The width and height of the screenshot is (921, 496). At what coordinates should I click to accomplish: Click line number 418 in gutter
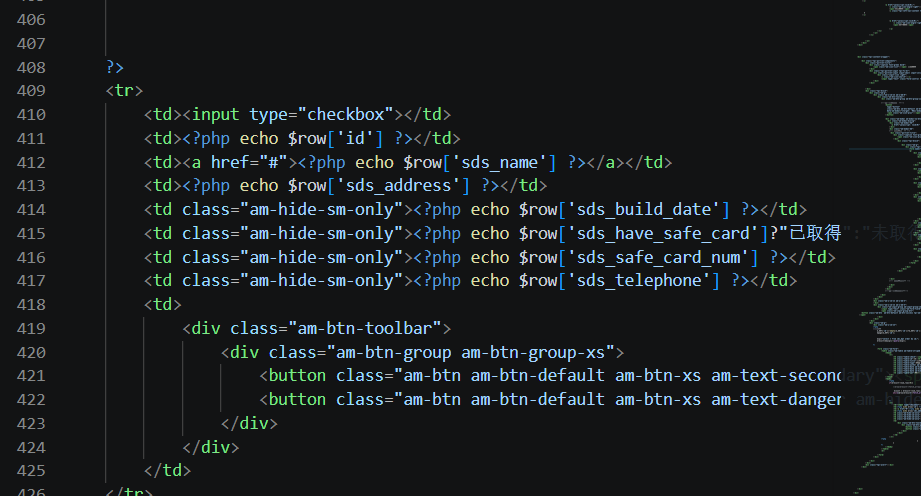(31, 305)
